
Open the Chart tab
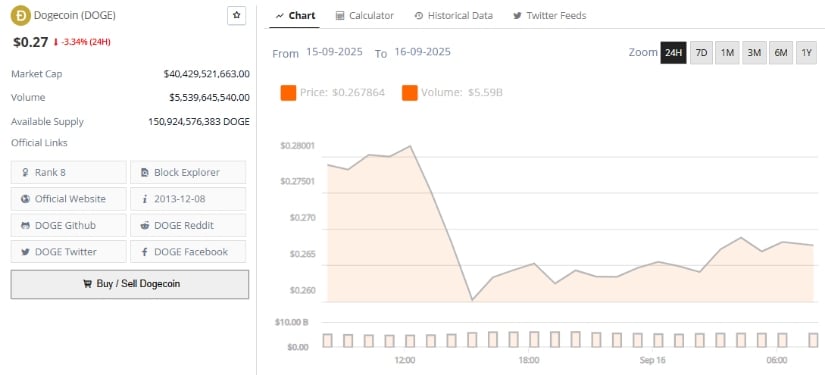pyautogui.click(x=296, y=16)
